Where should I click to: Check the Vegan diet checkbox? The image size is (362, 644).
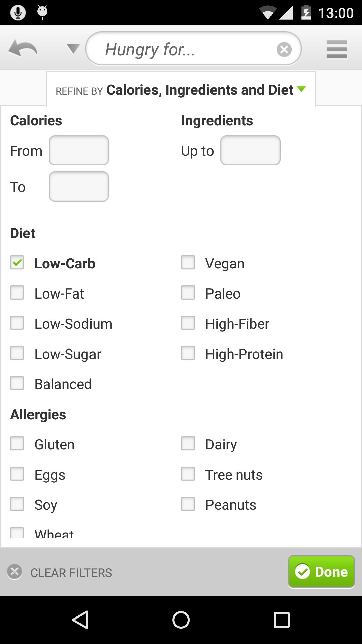pos(188,263)
